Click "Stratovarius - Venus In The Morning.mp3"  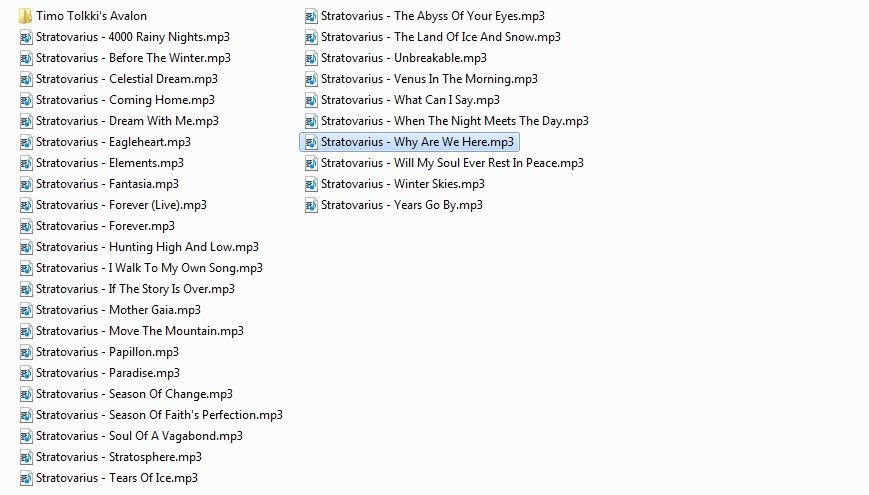coord(430,79)
